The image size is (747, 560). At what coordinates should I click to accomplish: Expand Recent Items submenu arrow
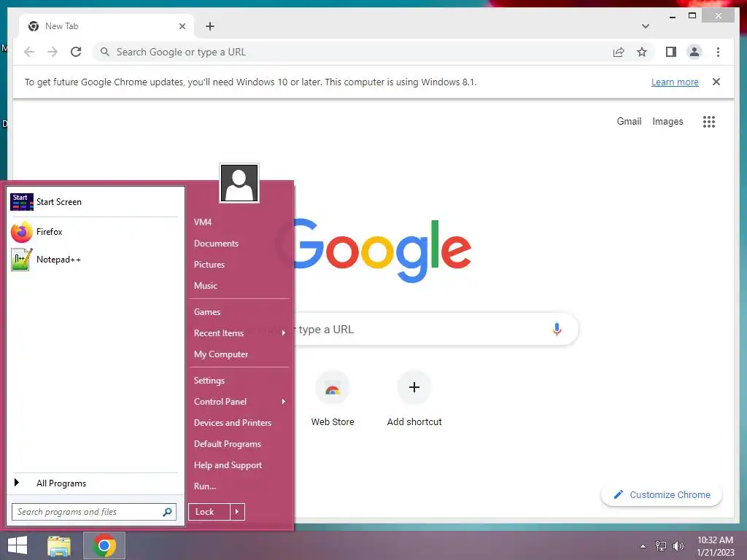(x=284, y=332)
